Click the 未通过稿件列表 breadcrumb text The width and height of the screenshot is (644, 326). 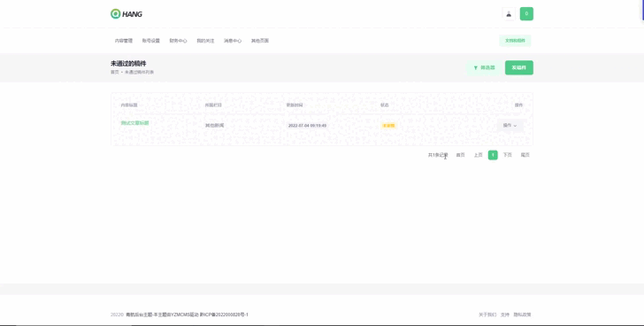pyautogui.click(x=139, y=73)
